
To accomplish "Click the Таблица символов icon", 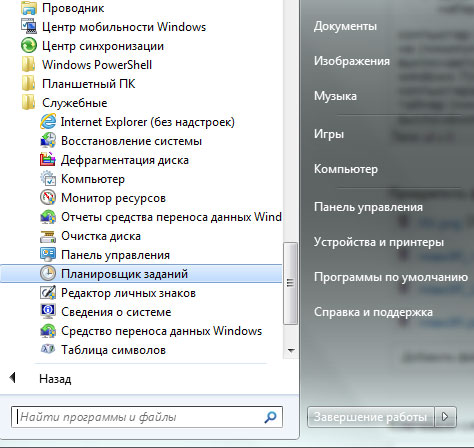I will pyautogui.click(x=48, y=349).
